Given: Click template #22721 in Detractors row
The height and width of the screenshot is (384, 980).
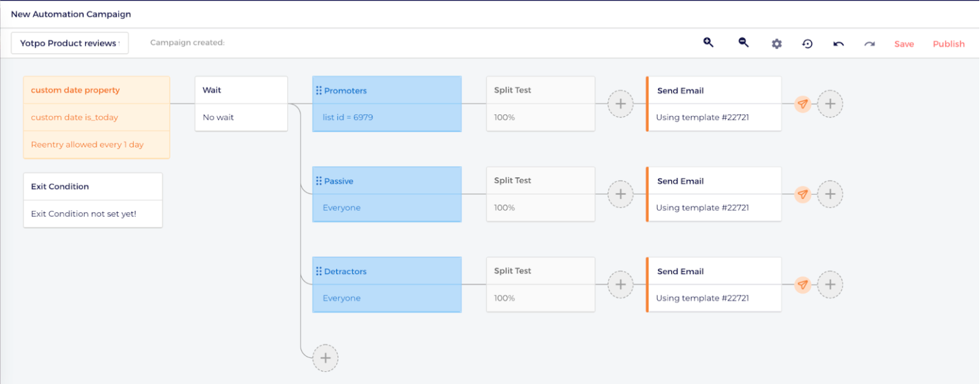Looking at the screenshot, I should 702,298.
